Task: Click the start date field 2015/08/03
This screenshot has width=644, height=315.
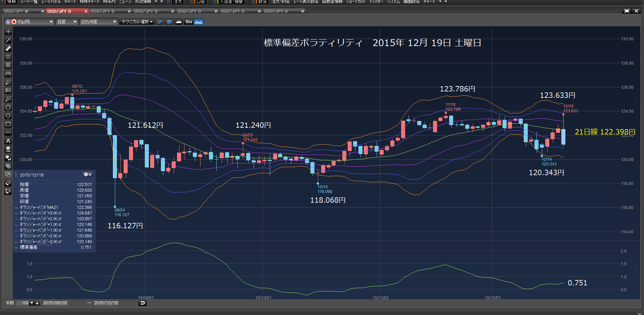Action: [x=55, y=303]
